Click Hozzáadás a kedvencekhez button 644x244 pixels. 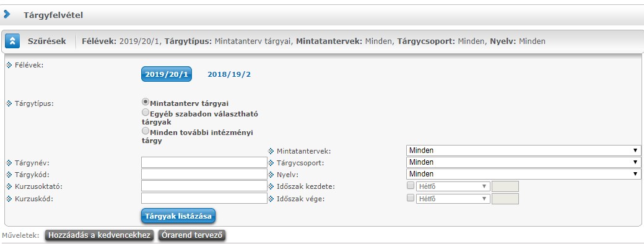pyautogui.click(x=100, y=235)
